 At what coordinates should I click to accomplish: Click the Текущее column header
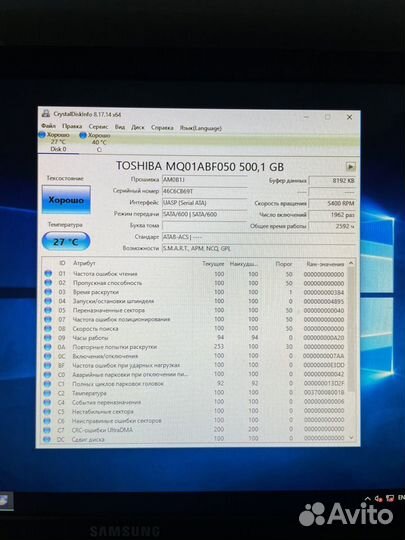[213, 264]
